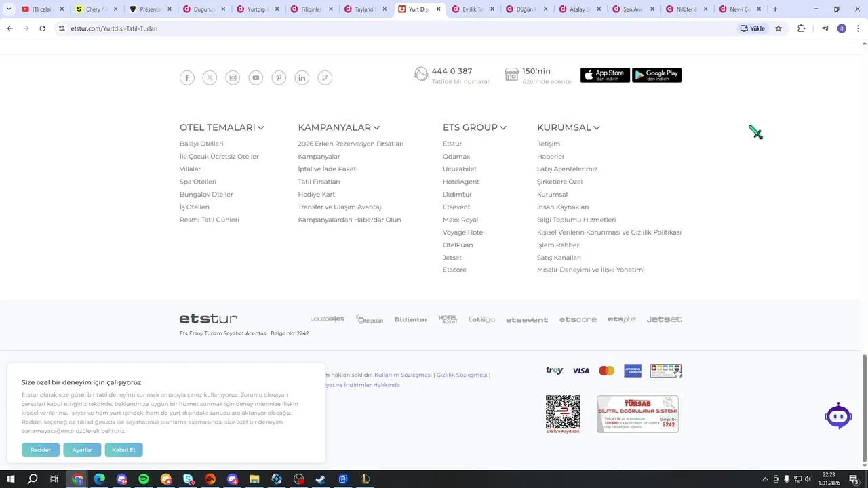
Task: Open the TÜRSAB digital verification badge
Action: [x=637, y=414]
